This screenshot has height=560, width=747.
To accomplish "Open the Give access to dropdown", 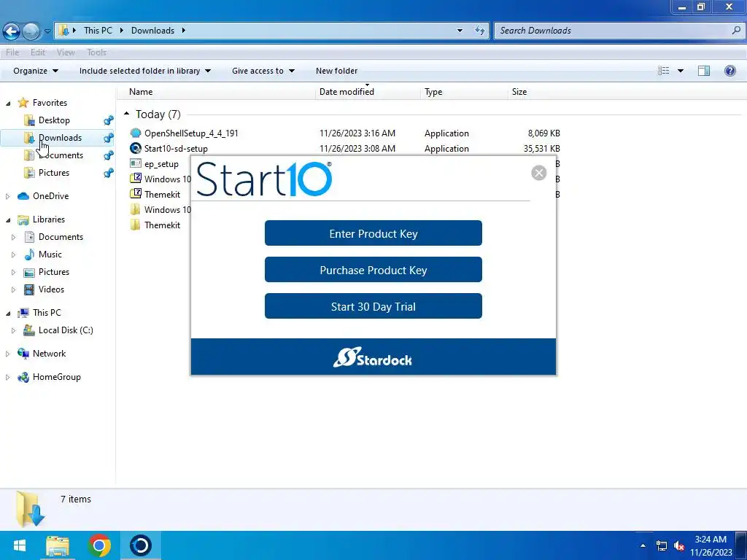I will pos(263,71).
